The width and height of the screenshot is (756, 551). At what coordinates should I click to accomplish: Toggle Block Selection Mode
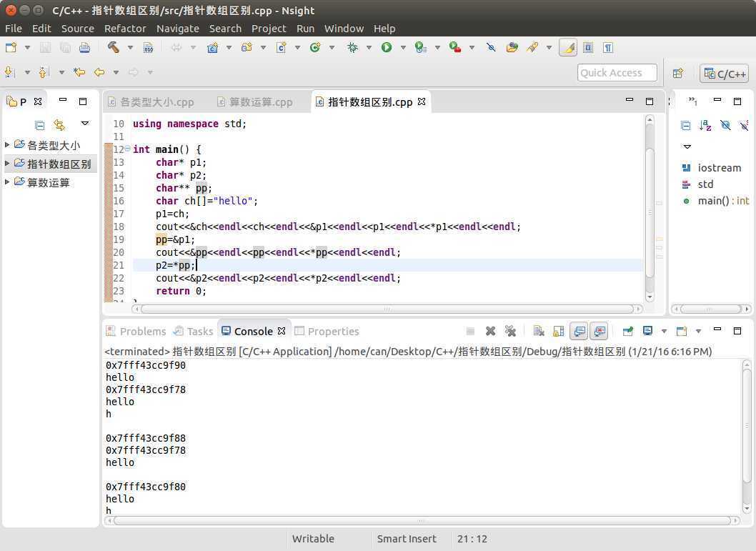coord(588,47)
